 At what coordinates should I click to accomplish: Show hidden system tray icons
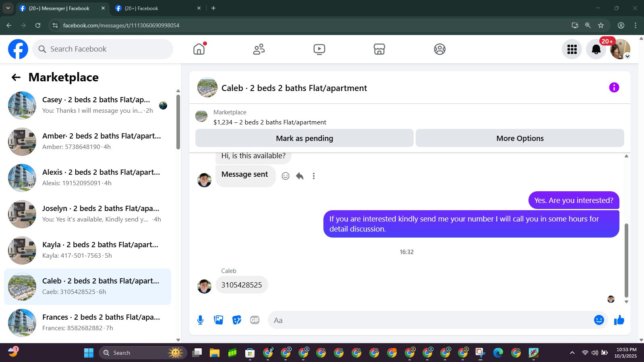(572, 353)
